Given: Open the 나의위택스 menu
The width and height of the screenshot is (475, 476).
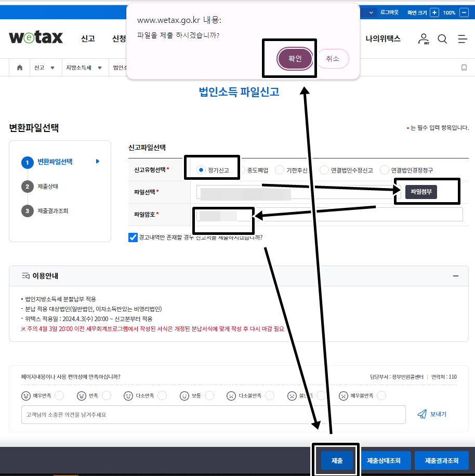Looking at the screenshot, I should pyautogui.click(x=382, y=39).
